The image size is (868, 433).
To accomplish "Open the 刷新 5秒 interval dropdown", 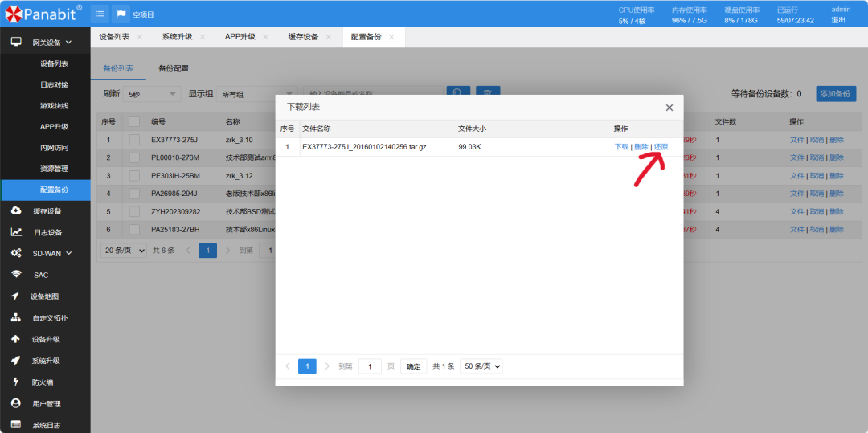I will point(152,94).
